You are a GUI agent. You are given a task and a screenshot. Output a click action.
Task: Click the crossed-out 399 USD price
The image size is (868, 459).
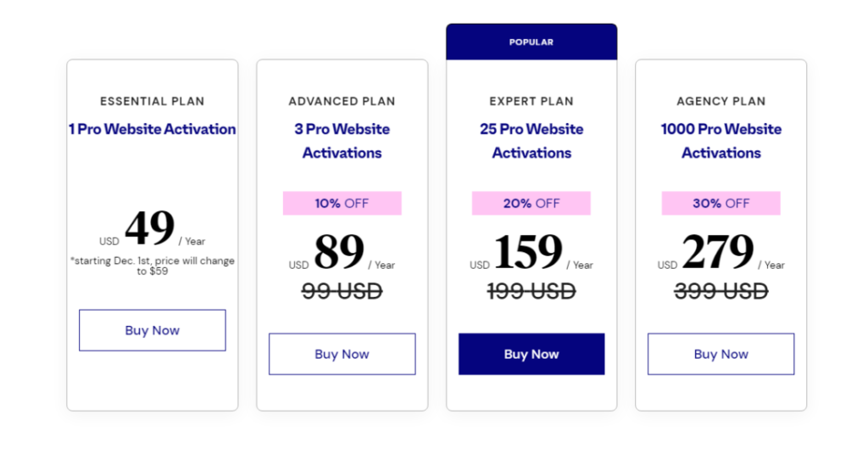pyautogui.click(x=721, y=291)
